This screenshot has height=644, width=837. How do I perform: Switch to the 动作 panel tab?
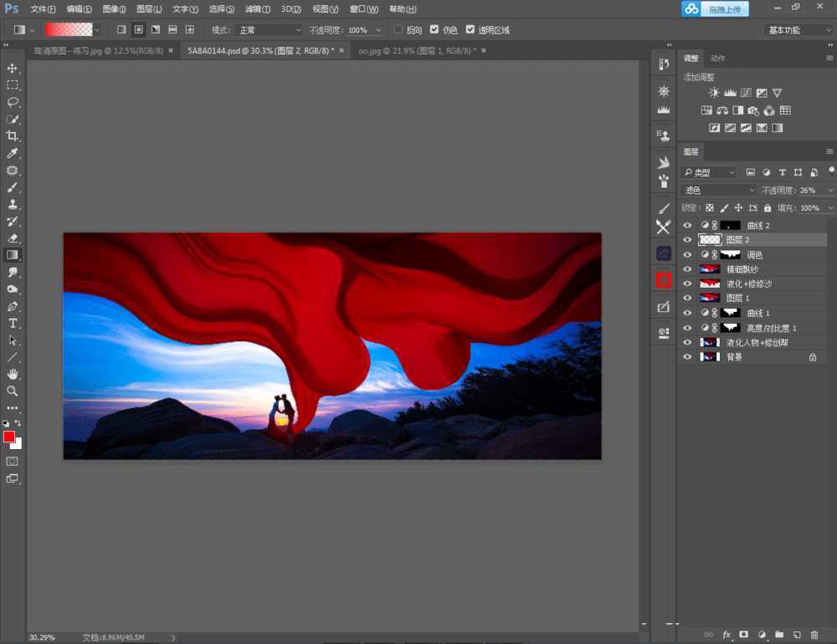coord(717,59)
